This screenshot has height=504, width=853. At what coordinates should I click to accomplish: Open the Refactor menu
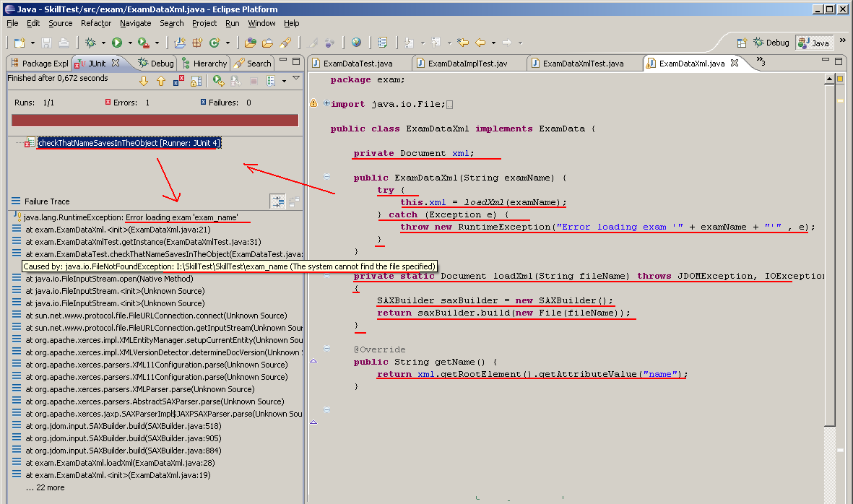pyautogui.click(x=95, y=23)
